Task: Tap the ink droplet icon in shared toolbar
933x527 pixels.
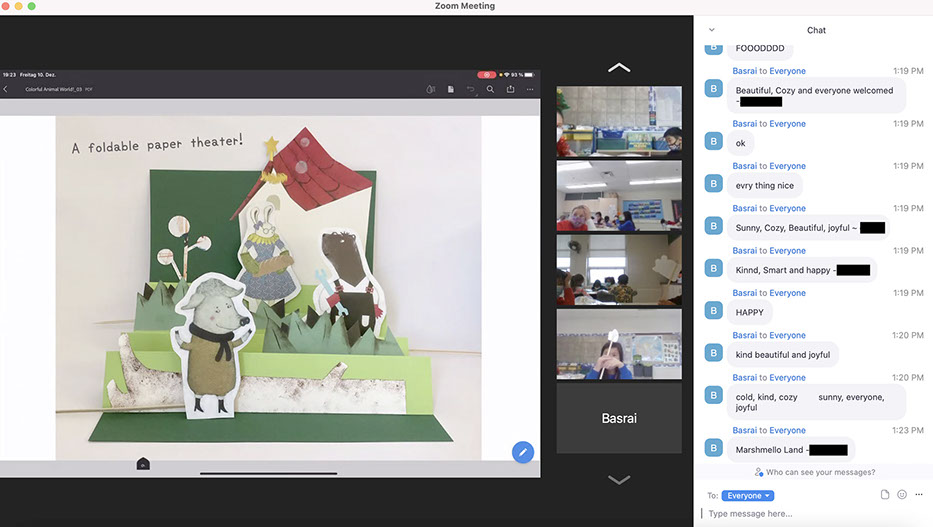Action: (x=431, y=89)
